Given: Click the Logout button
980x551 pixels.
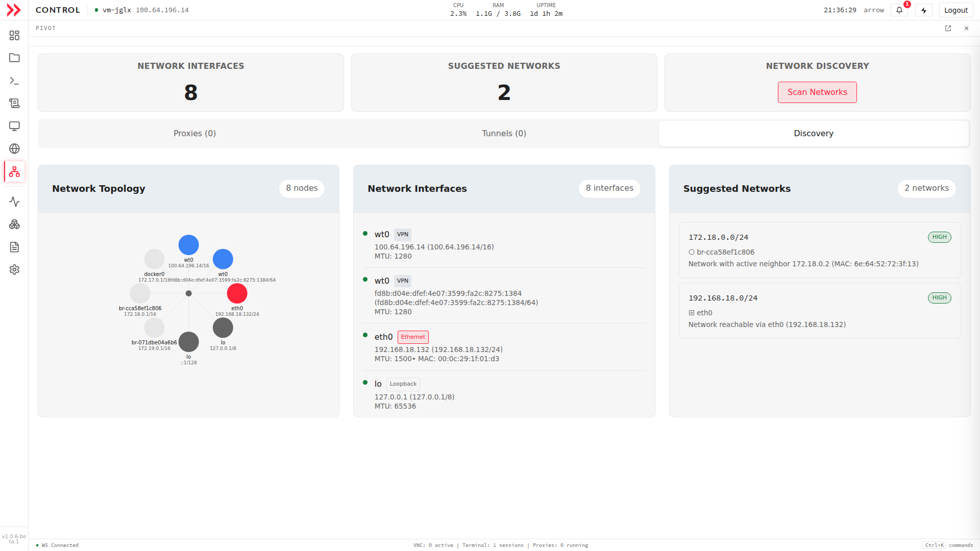Looking at the screenshot, I should point(956,10).
